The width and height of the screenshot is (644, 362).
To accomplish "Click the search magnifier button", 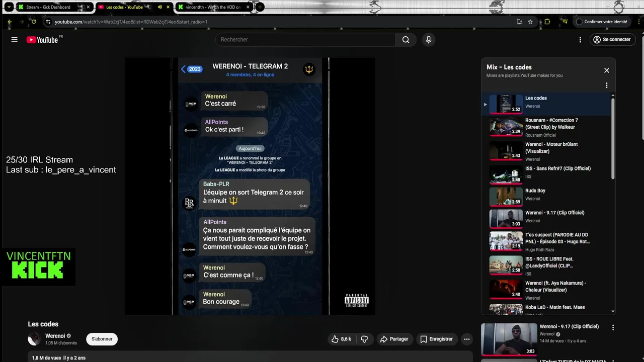I will pyautogui.click(x=406, y=40).
